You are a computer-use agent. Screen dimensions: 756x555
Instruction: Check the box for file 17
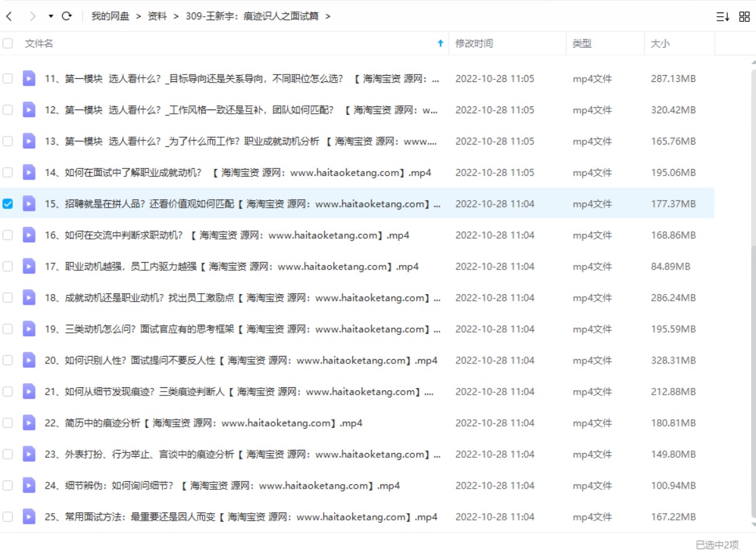8,266
